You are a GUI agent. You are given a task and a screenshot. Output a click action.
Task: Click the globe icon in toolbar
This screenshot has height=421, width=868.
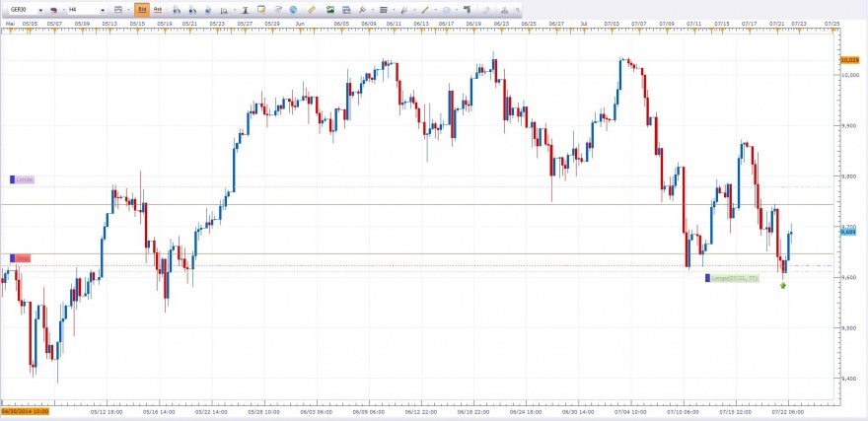pos(293,10)
